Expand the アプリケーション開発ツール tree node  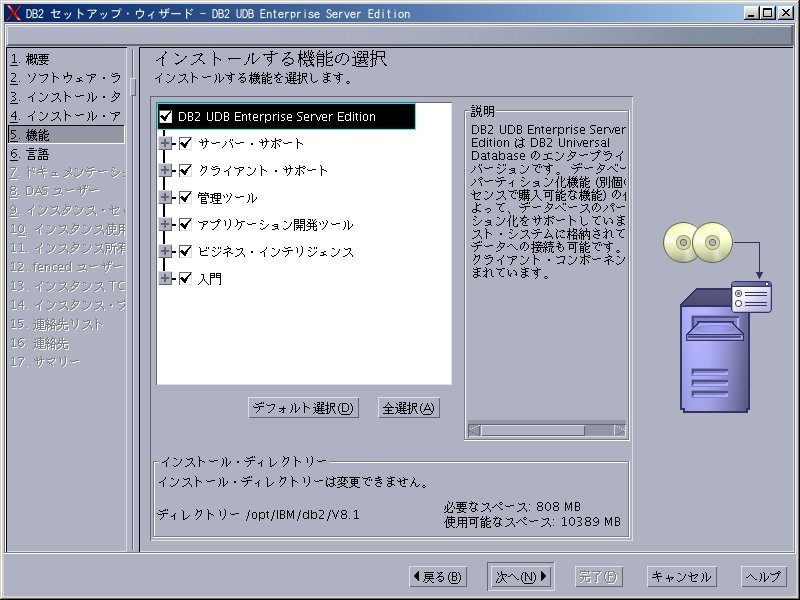point(166,225)
